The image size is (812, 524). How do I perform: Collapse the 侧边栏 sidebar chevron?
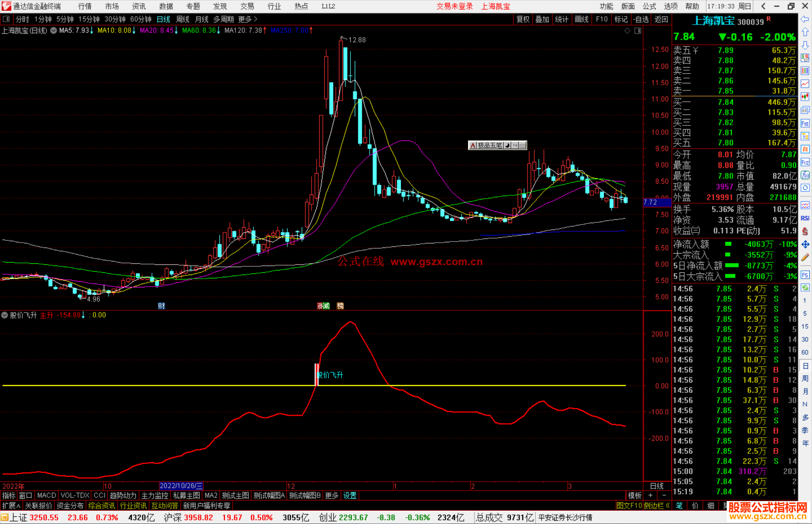pos(668,506)
